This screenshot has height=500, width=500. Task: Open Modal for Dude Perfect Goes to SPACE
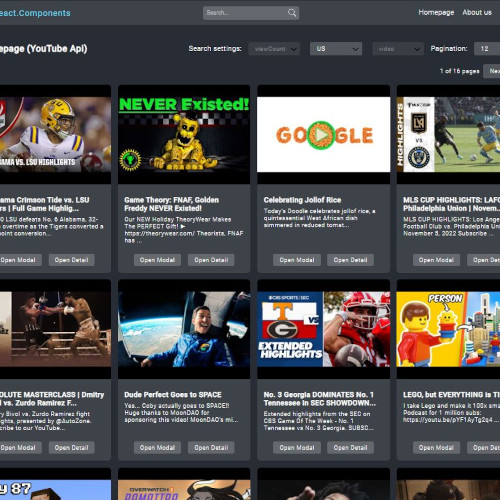pos(157,448)
